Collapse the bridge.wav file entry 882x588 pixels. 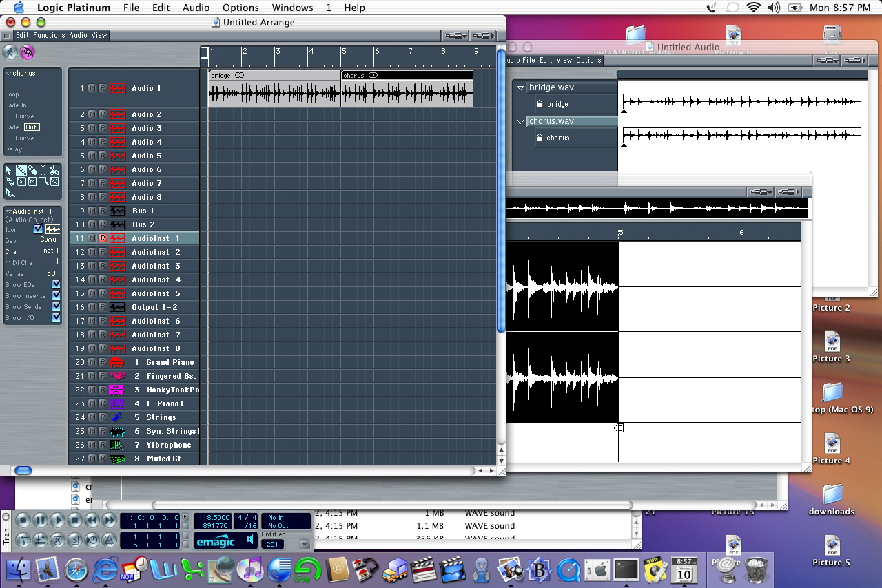pyautogui.click(x=521, y=87)
